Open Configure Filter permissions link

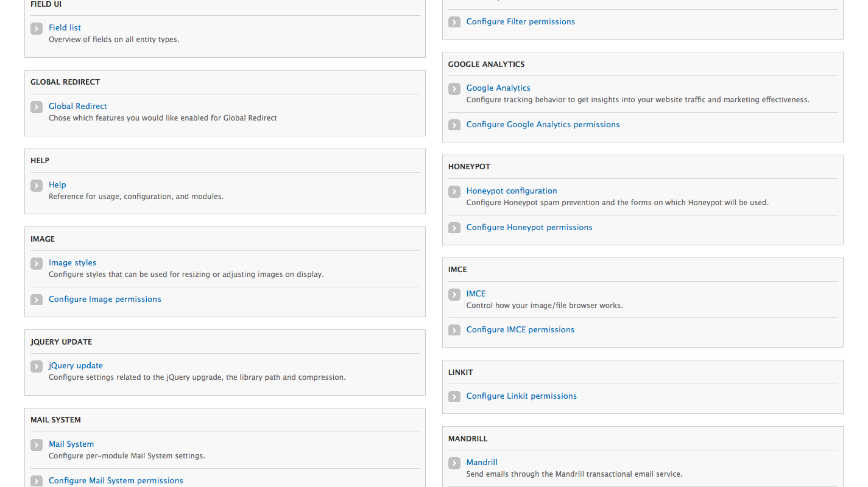tap(521, 21)
